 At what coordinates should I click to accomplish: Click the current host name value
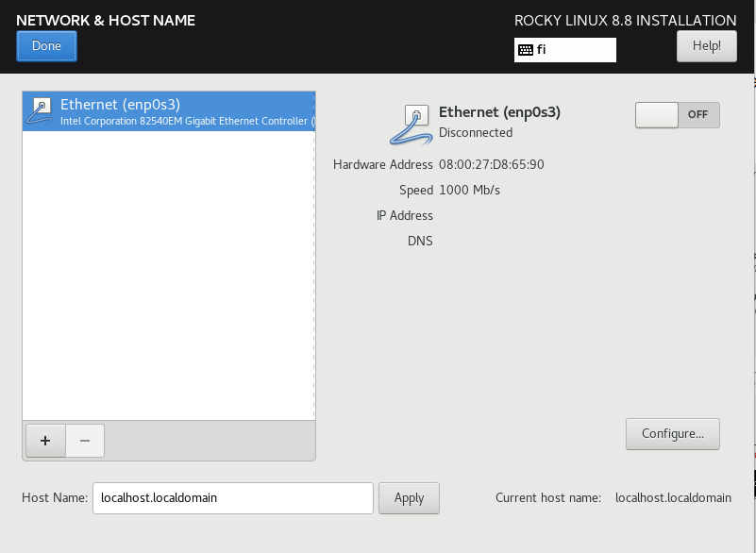click(x=673, y=497)
